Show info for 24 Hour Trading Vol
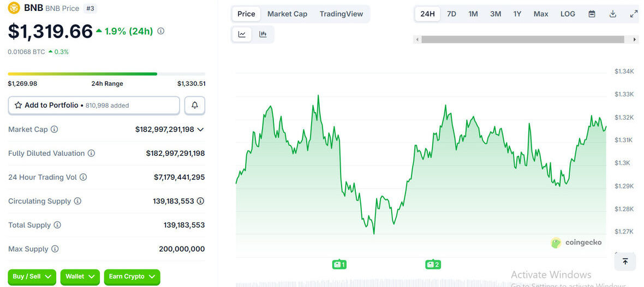 click(84, 177)
